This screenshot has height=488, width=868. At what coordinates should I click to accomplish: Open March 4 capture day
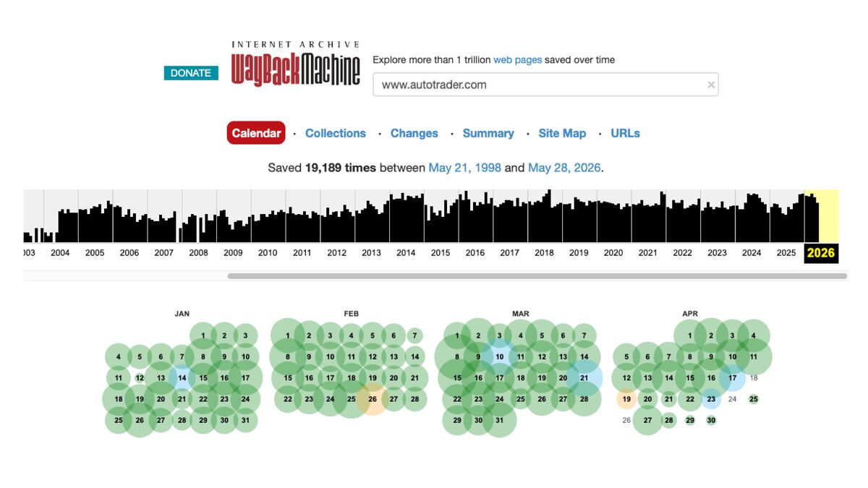click(520, 335)
